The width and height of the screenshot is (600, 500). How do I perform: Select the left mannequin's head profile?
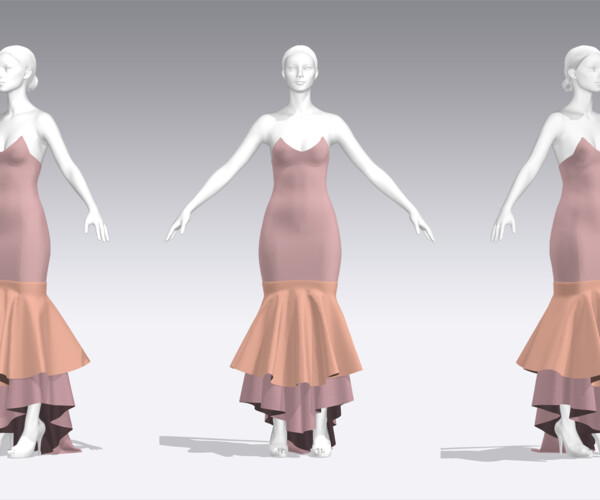pyautogui.click(x=17, y=69)
